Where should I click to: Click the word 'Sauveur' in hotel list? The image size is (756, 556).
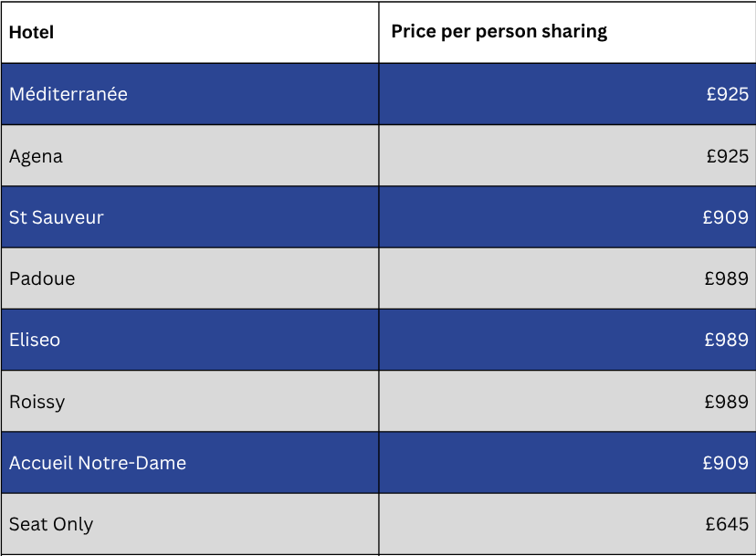(x=69, y=217)
